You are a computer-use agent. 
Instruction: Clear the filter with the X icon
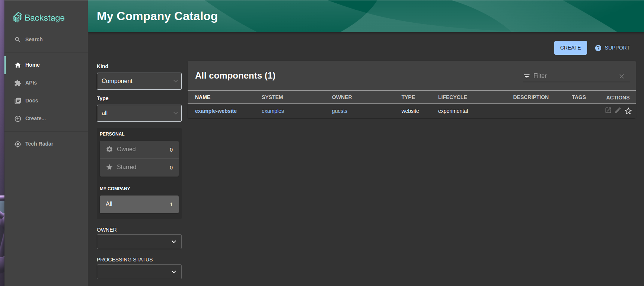point(621,76)
